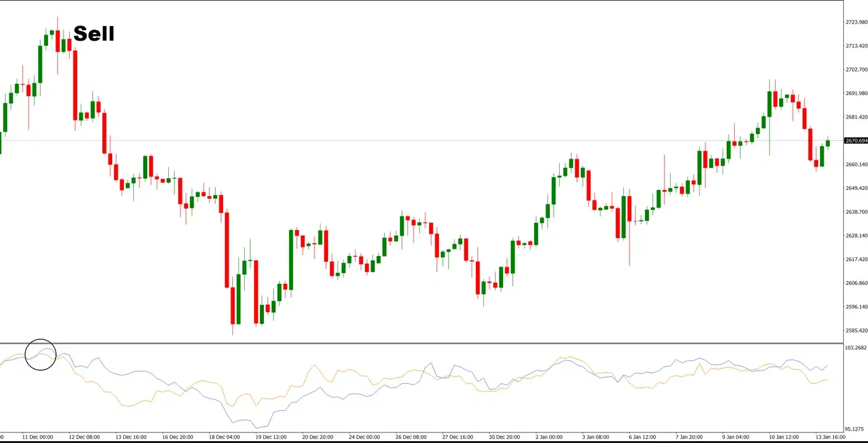
Task: Select the 2702.700 price level label
Action: coord(856,70)
